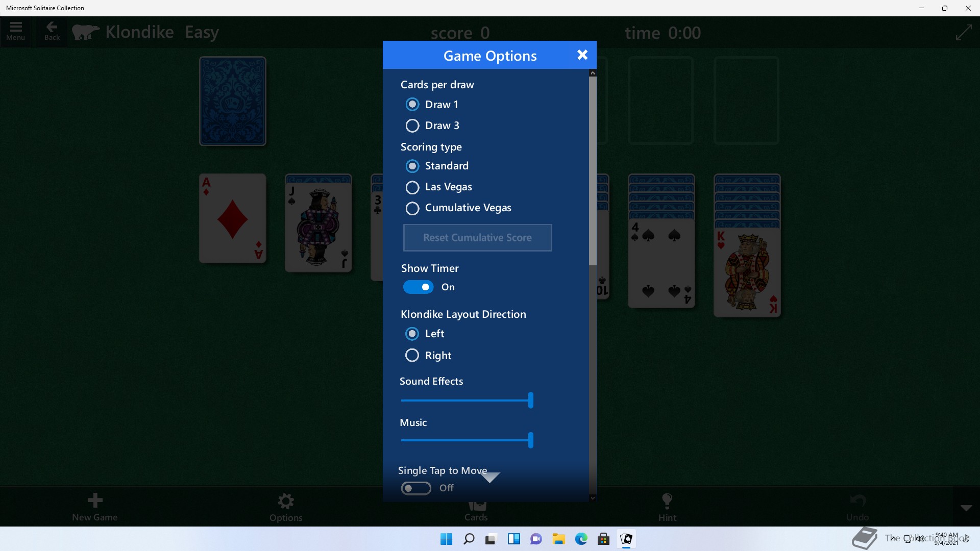This screenshot has width=980, height=551.
Task: Click the time 0:00 display
Action: tap(663, 33)
